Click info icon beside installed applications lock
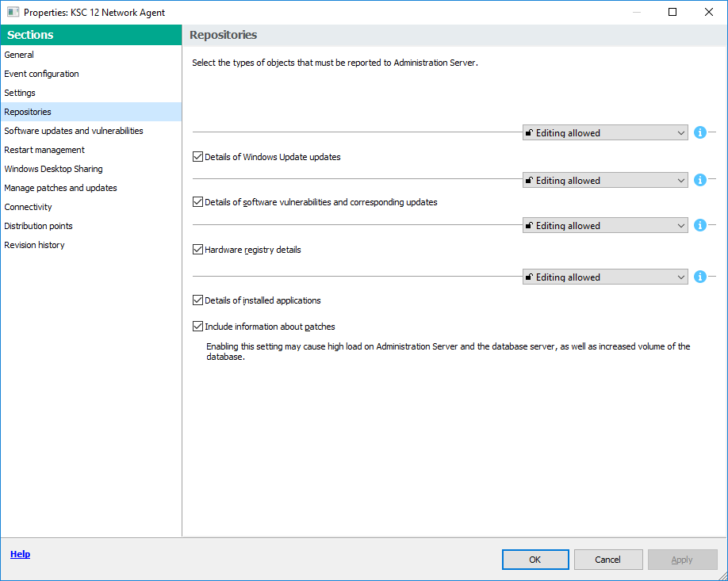Image resolution: width=728 pixels, height=581 pixels. tap(699, 277)
